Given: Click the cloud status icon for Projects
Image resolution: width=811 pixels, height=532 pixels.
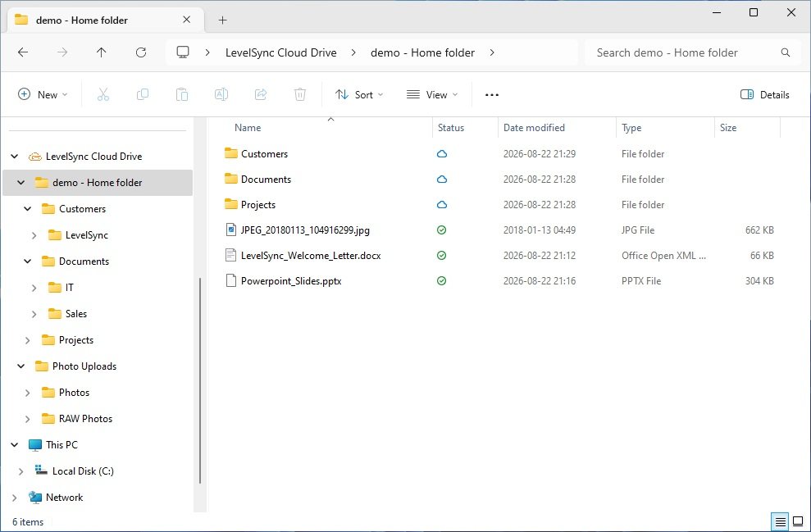Looking at the screenshot, I should tap(442, 204).
